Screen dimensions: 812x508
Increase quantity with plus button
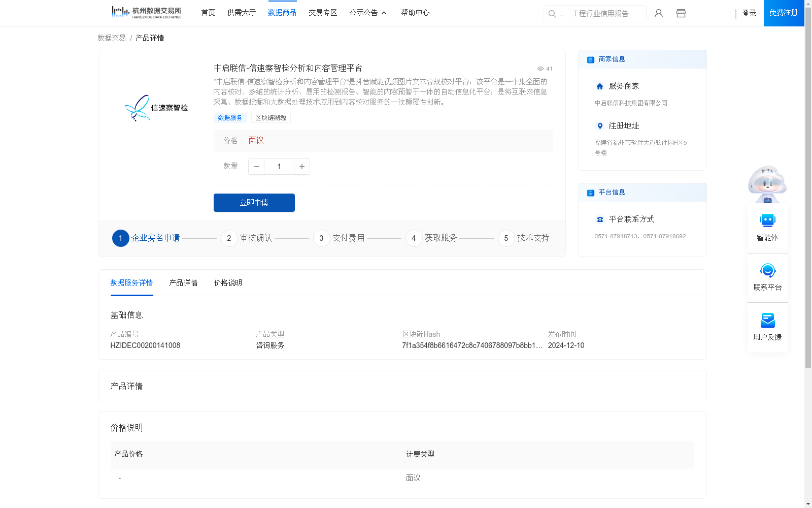pyautogui.click(x=302, y=167)
